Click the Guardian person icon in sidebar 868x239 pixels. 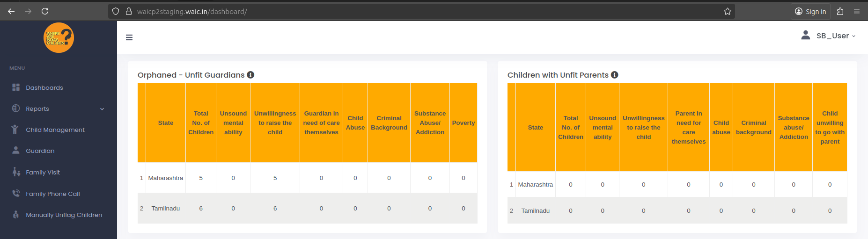[16, 151]
